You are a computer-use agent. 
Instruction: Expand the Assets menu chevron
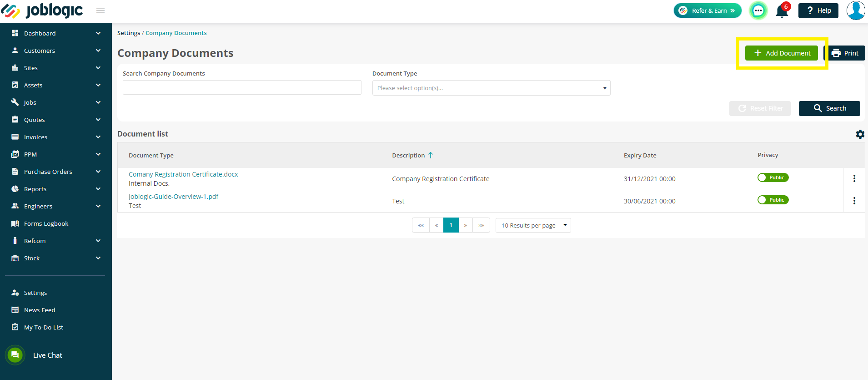[x=98, y=85]
